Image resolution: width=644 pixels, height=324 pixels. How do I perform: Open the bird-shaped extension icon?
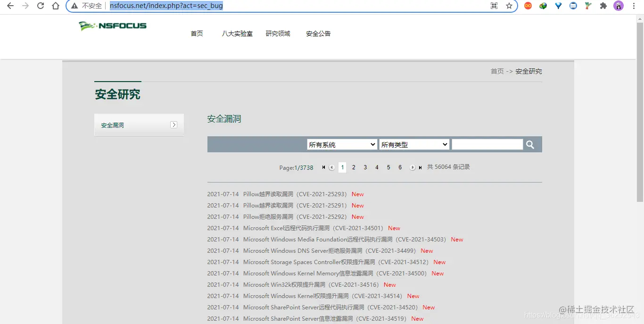click(588, 6)
